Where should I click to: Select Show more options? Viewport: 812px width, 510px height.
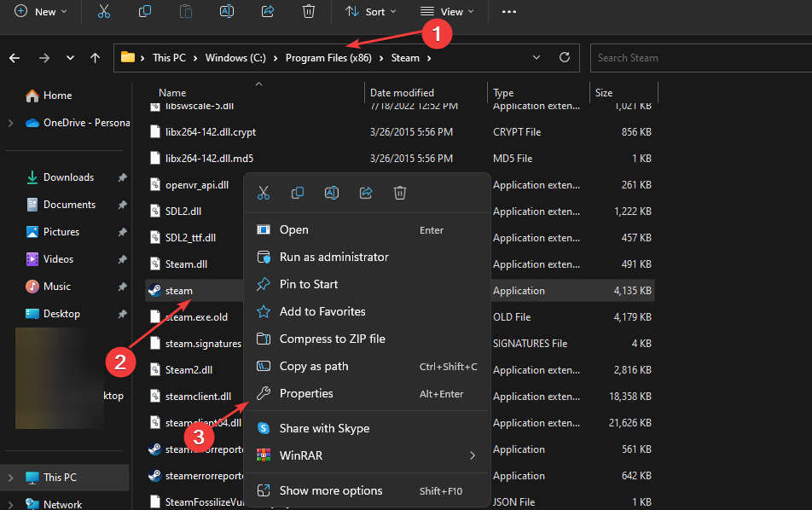367,491
